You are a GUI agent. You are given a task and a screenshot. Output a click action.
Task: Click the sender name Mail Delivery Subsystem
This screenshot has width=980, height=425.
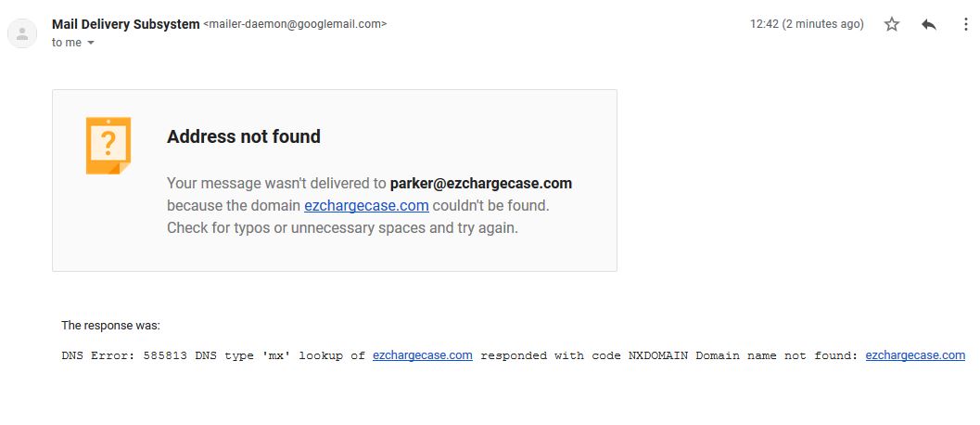(125, 24)
